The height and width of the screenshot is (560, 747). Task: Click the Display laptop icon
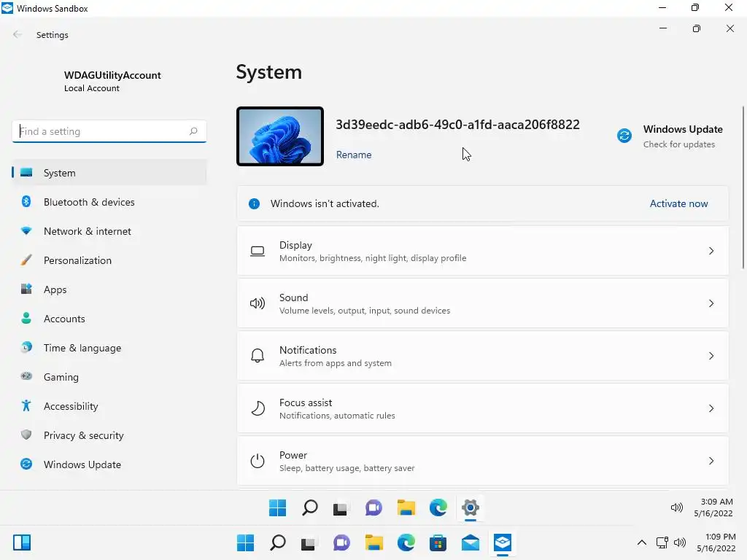coord(258,251)
